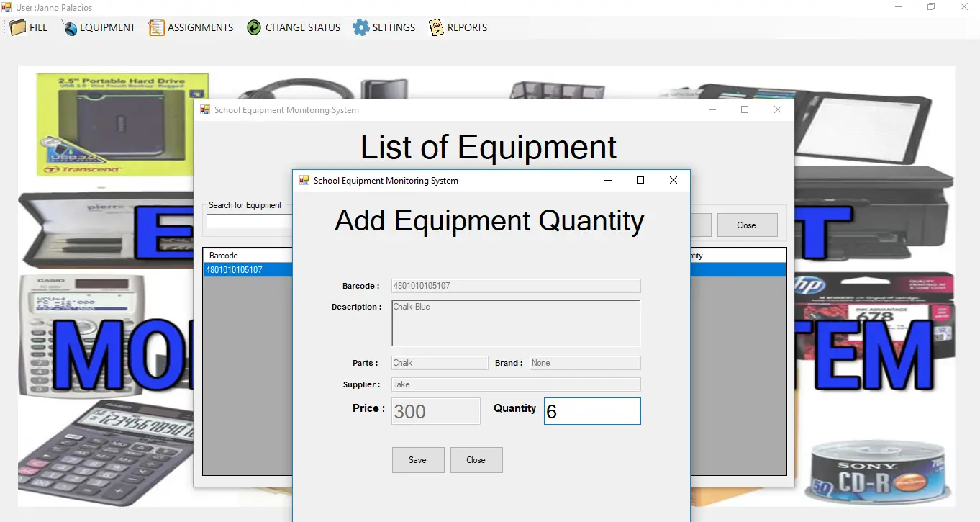This screenshot has width=980, height=522.
Task: Click the Search for Equipment text box
Action: click(x=249, y=222)
